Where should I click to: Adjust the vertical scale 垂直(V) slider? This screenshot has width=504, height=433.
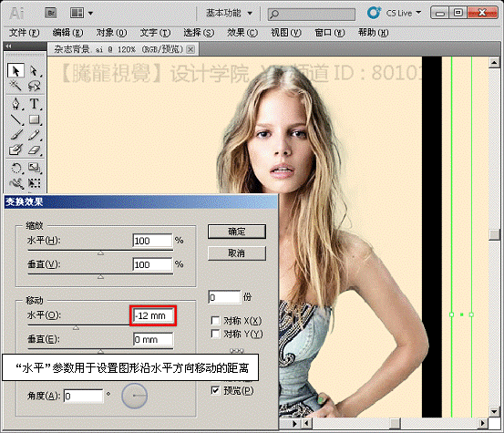click(100, 276)
